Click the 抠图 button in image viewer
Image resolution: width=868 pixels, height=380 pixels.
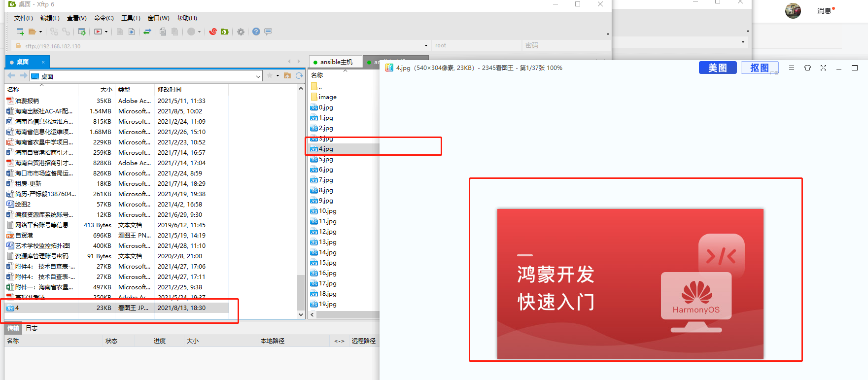point(760,68)
